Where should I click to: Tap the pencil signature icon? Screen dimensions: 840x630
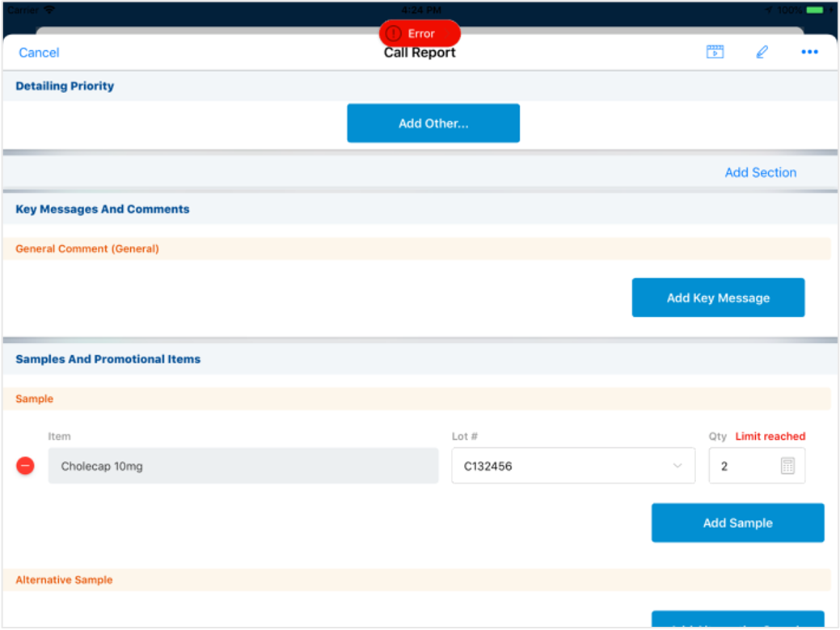762,53
